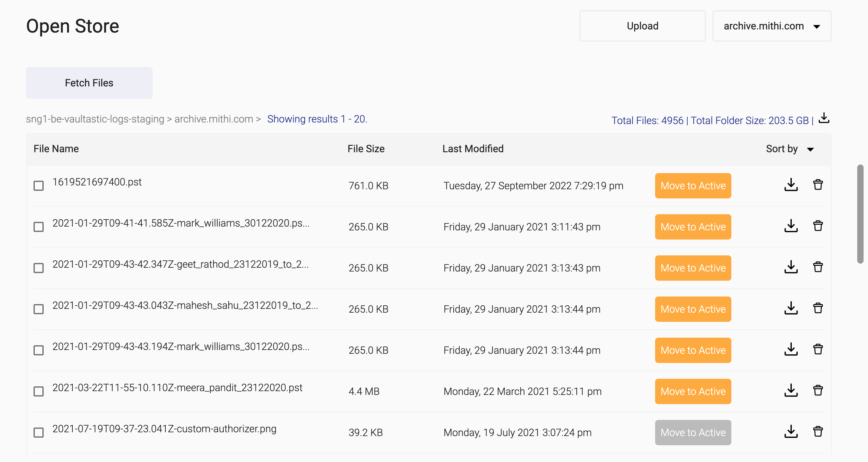
Task: Click the Upload button
Action: 642,26
